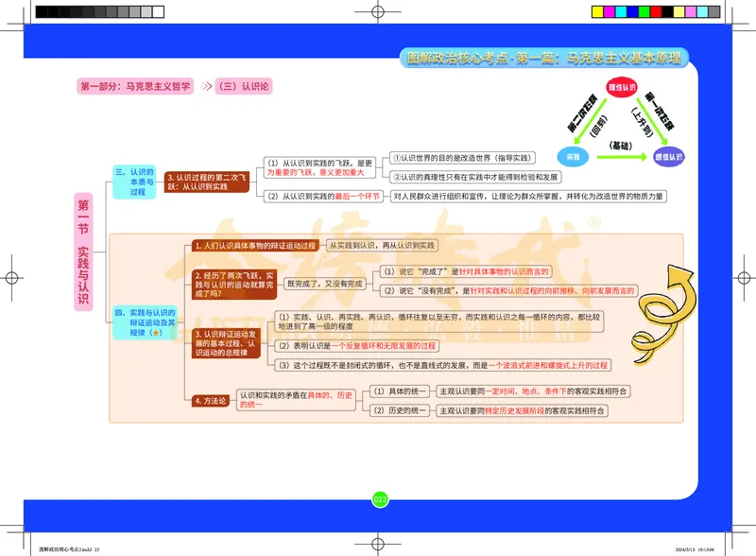Click node 1. 人们认识具体事物的辩证运动过程

(253, 246)
